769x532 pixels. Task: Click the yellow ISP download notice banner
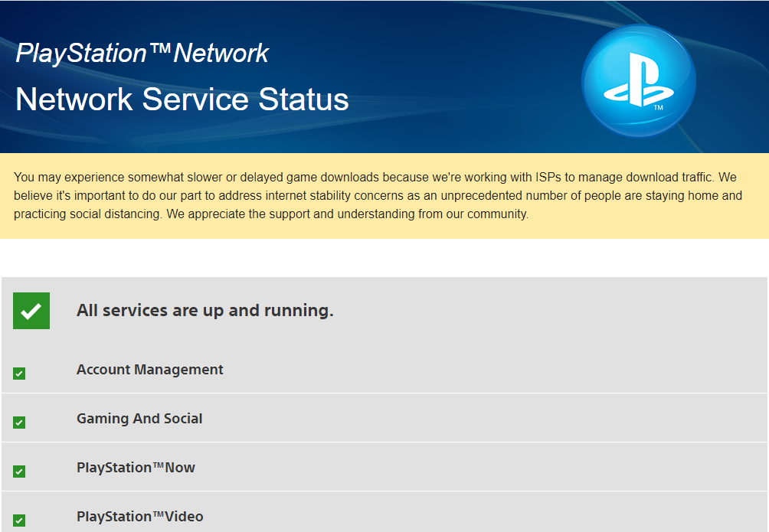tap(384, 196)
